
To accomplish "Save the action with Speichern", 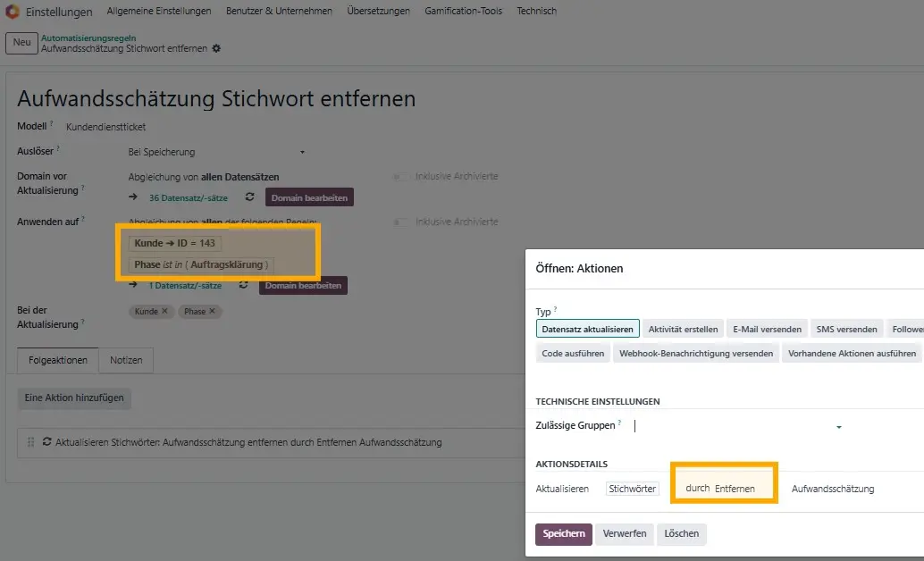I will tap(563, 534).
